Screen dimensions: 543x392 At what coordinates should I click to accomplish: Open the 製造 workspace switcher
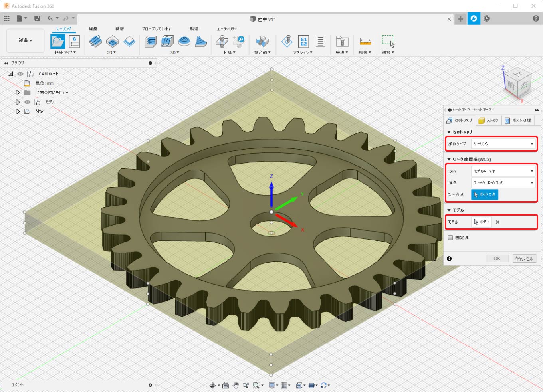(25, 40)
